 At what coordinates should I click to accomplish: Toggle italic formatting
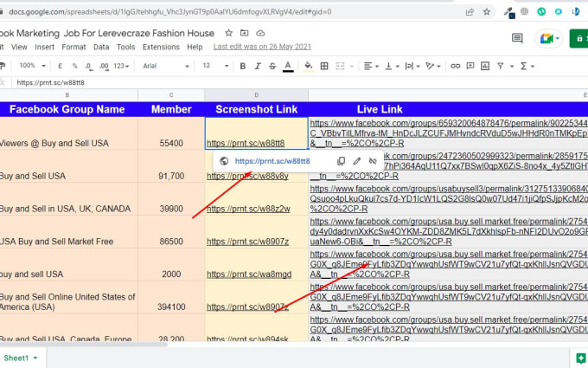(x=258, y=66)
